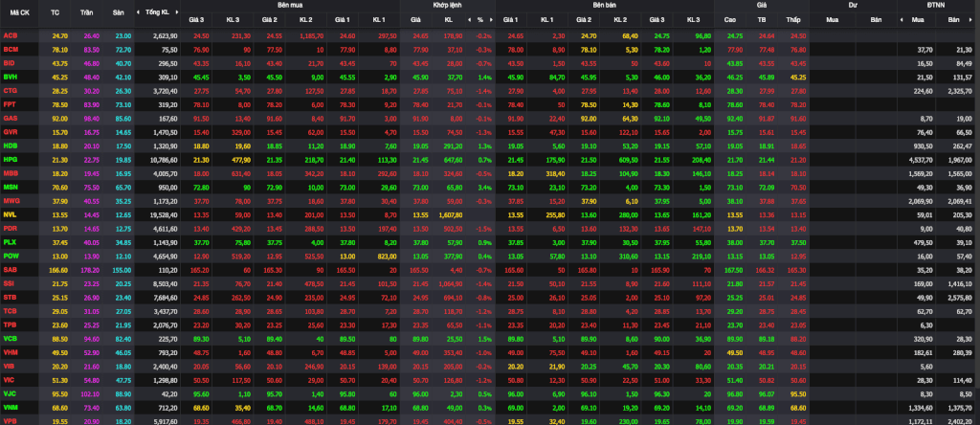The height and width of the screenshot is (425, 980).
Task: Choose the PDR stock symbol
Action: (10, 228)
